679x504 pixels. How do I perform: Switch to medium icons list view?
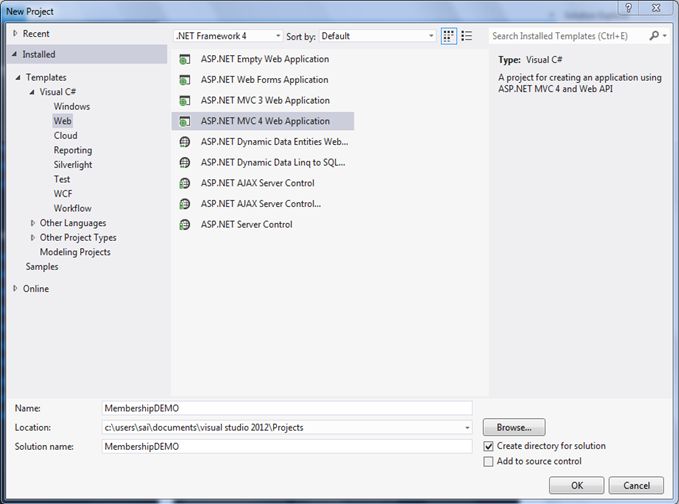[x=467, y=36]
